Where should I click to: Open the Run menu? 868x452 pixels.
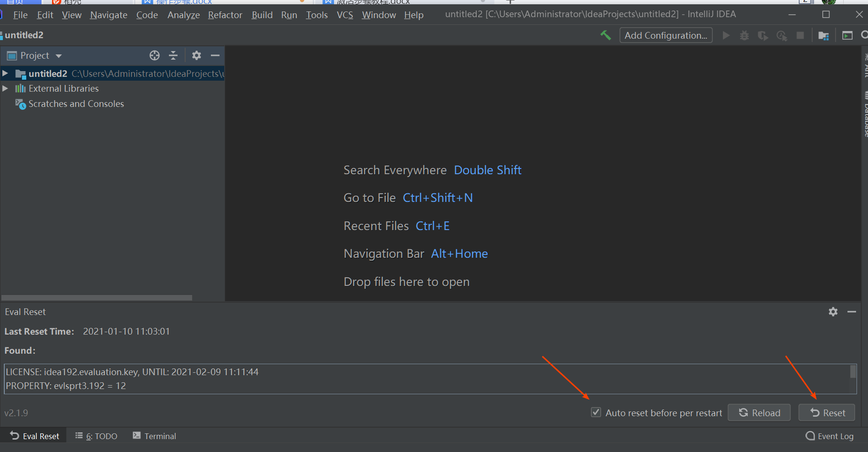tap(289, 15)
